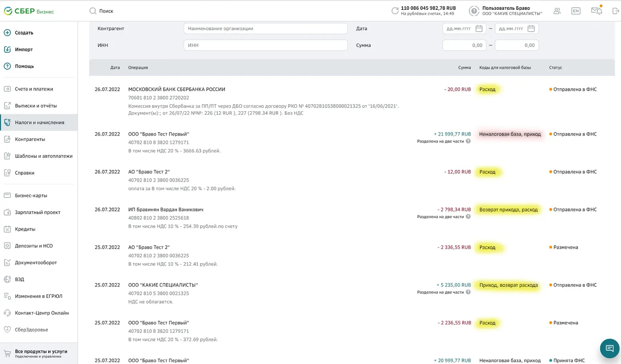621x364 pixels.
Task: Open mail notifications icon
Action: pyautogui.click(x=596, y=11)
